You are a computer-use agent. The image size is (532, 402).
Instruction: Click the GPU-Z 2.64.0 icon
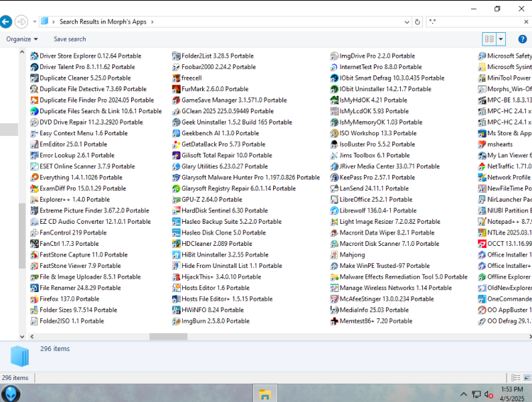(176, 200)
